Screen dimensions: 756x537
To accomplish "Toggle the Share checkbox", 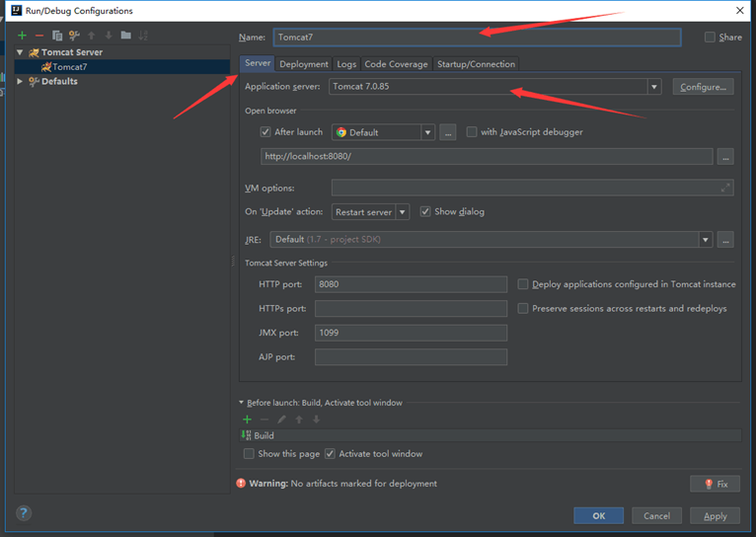I will point(710,38).
